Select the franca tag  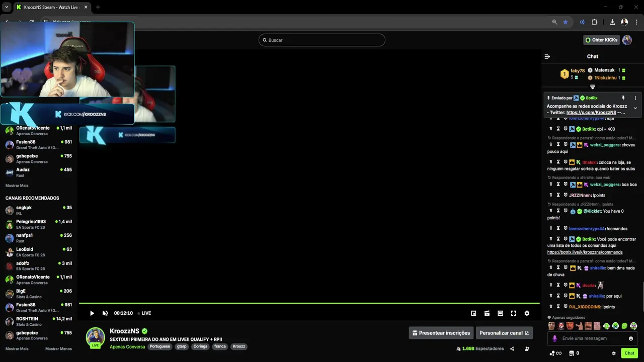pos(220,346)
